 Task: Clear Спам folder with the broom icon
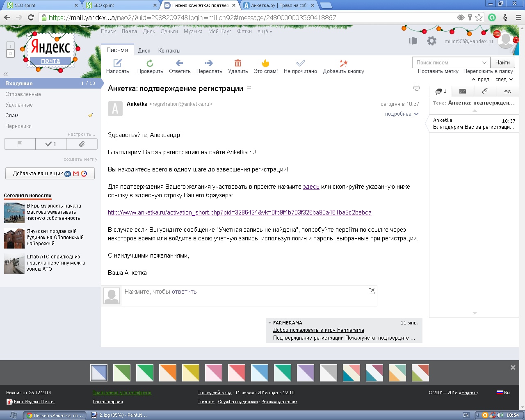(91, 115)
